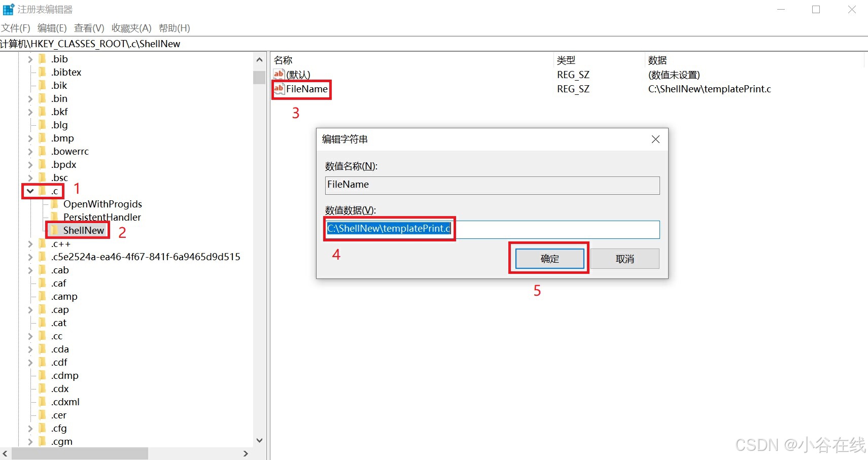Click REG_SZ type of FileName row
The width and height of the screenshot is (868, 460).
(573, 89)
